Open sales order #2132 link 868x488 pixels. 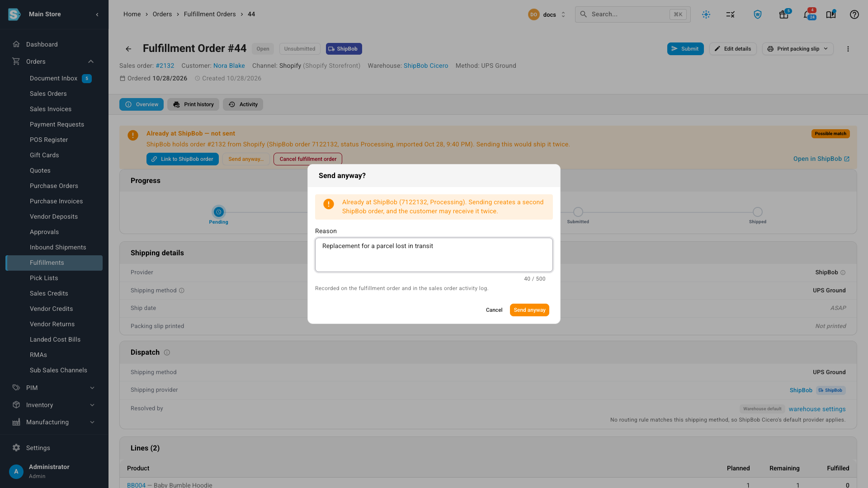click(x=165, y=66)
